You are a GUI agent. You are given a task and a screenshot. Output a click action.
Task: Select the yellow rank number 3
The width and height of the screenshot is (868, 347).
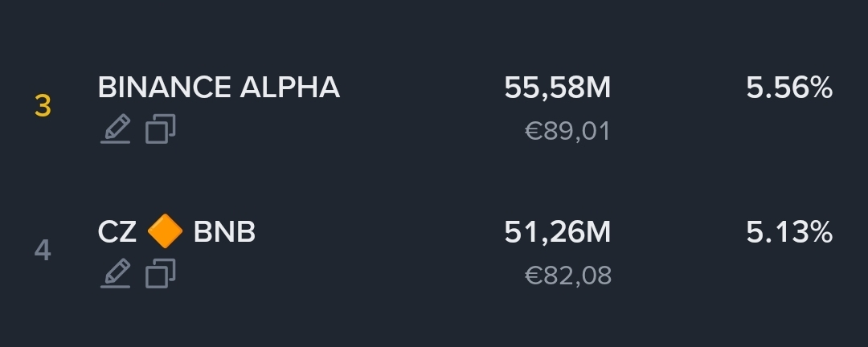tap(43, 106)
